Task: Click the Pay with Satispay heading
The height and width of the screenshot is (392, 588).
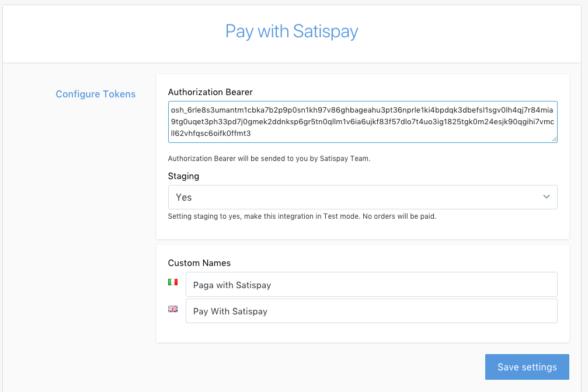Action: click(x=291, y=31)
